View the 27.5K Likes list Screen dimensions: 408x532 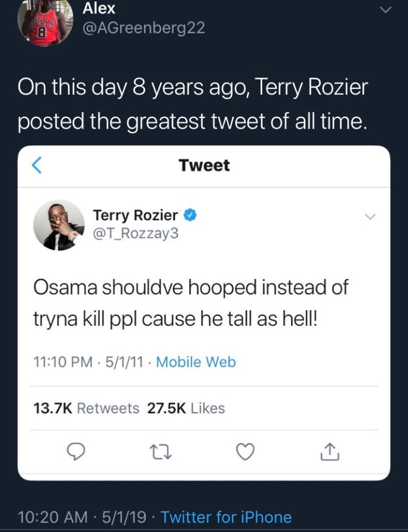tap(186, 408)
